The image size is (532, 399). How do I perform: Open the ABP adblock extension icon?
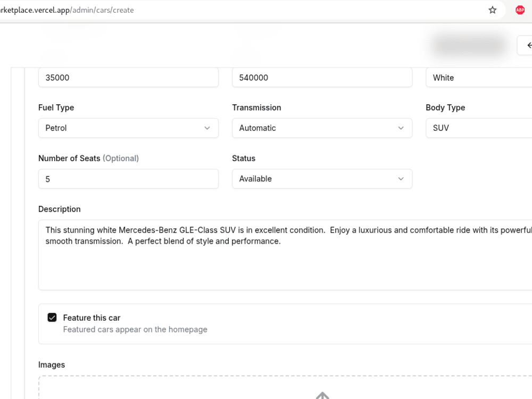click(520, 10)
